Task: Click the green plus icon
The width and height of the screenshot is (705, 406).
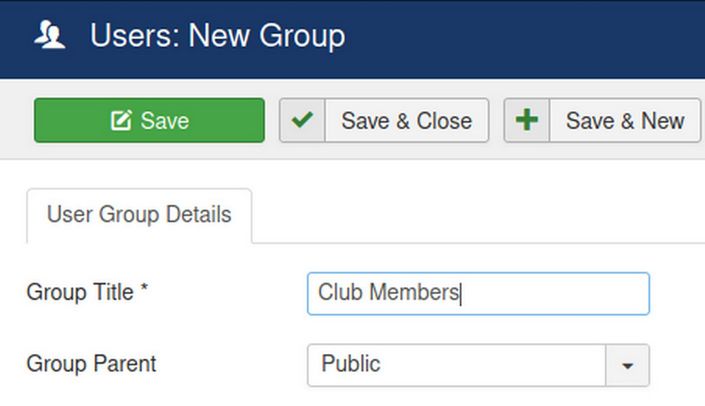Action: [x=527, y=121]
